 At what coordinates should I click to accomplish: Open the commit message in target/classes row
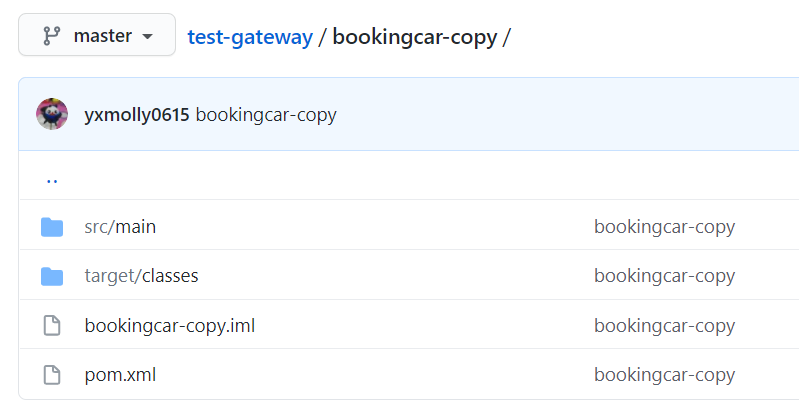[x=664, y=276]
